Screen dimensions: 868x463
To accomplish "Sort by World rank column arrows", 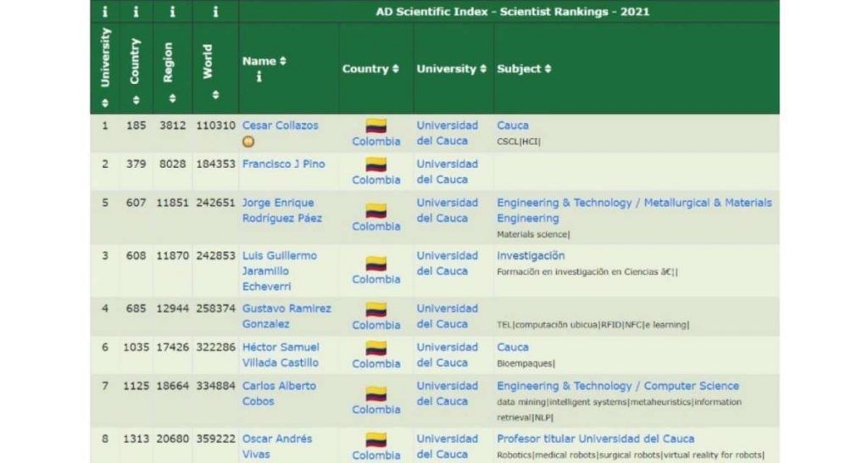I will point(215,95).
